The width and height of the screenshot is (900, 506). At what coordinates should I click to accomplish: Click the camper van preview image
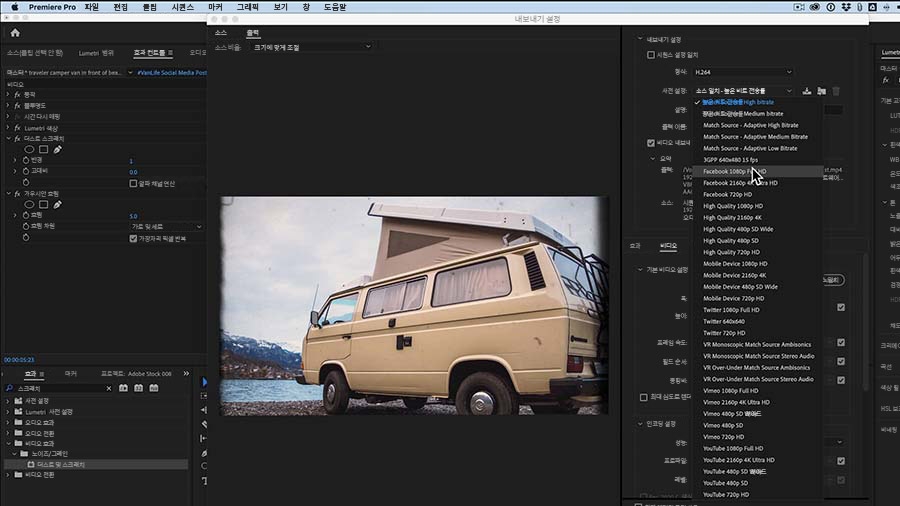click(414, 306)
